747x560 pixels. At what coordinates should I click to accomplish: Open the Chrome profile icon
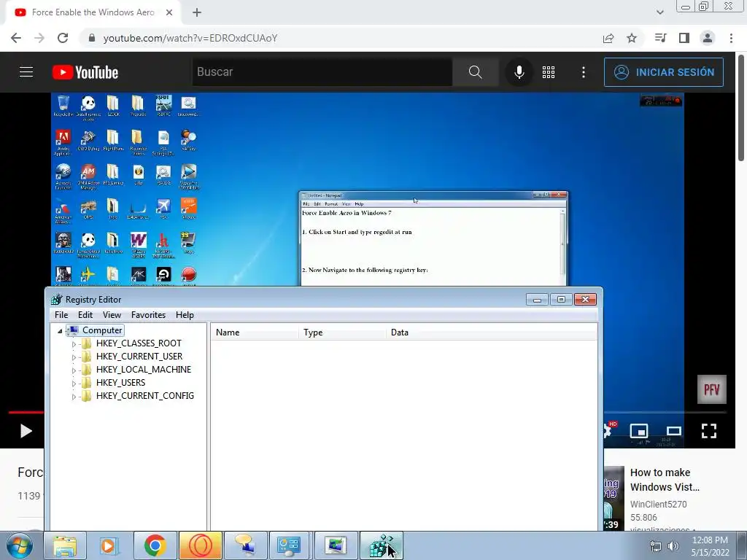[x=708, y=38]
